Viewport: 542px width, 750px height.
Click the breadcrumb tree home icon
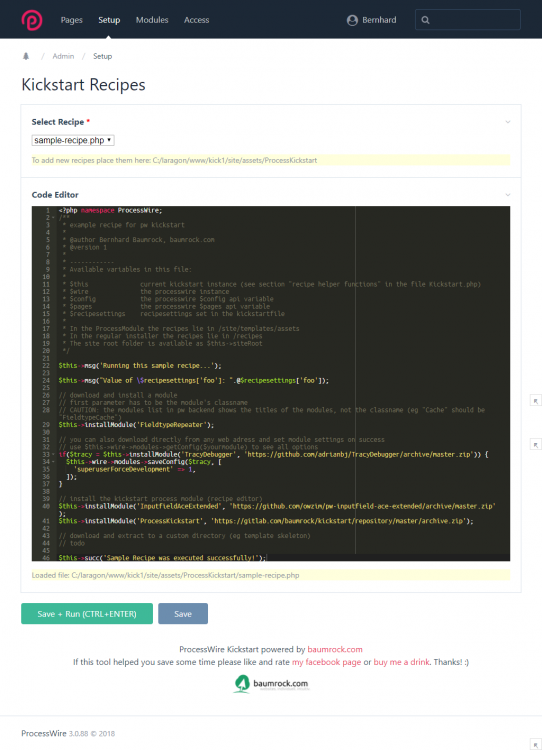pyautogui.click(x=26, y=56)
